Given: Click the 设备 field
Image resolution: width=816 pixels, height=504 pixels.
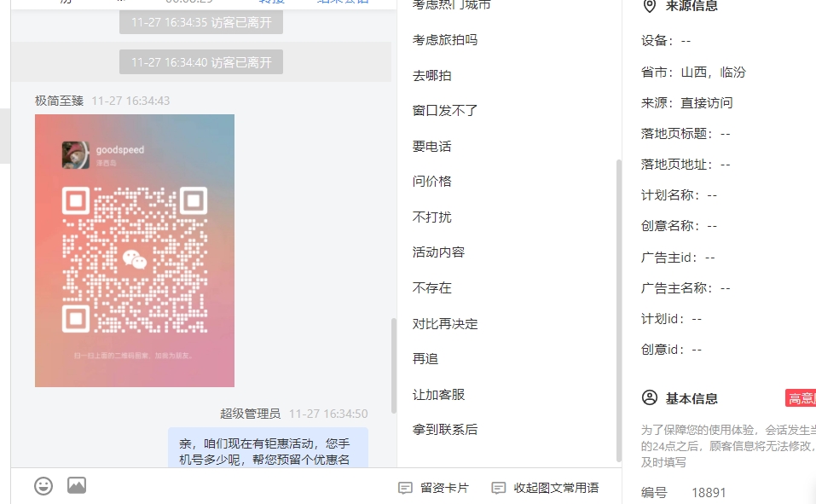Looking at the screenshot, I should [x=666, y=41].
